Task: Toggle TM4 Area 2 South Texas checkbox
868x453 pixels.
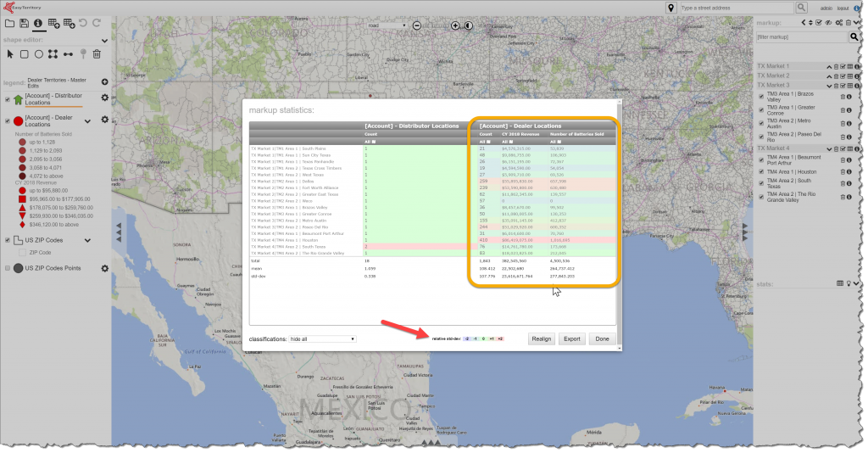Action: [x=761, y=182]
